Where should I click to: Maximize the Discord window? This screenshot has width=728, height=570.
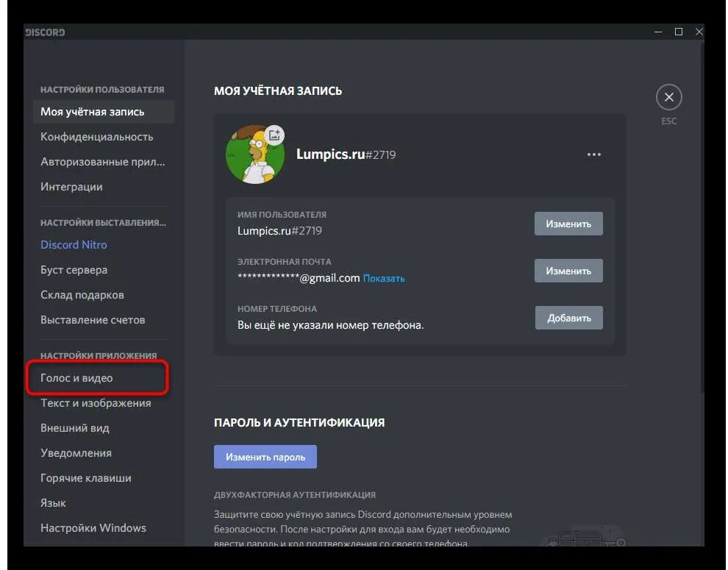[678, 32]
